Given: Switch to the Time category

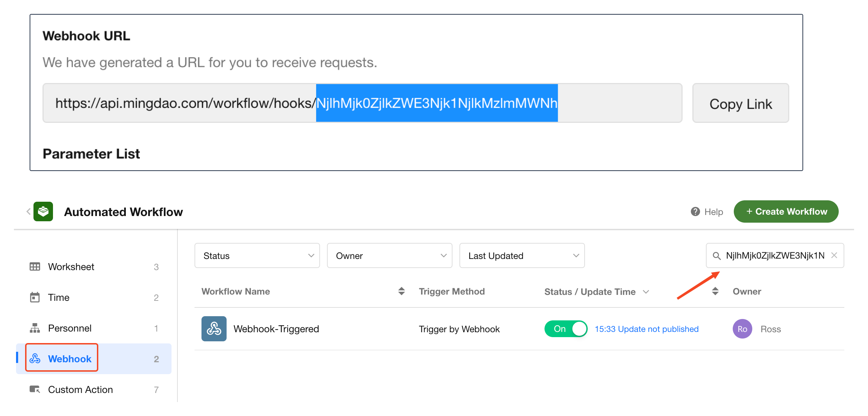Looking at the screenshot, I should pos(59,297).
